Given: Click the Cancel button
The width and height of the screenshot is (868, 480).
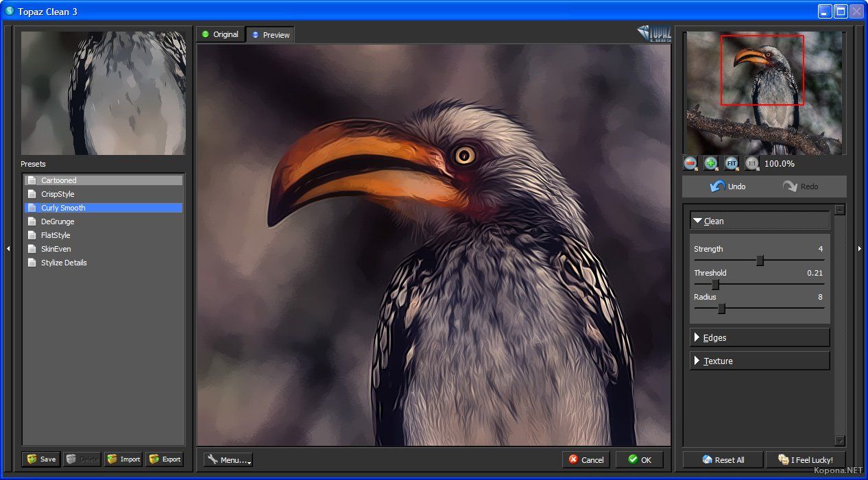Looking at the screenshot, I should 586,459.
